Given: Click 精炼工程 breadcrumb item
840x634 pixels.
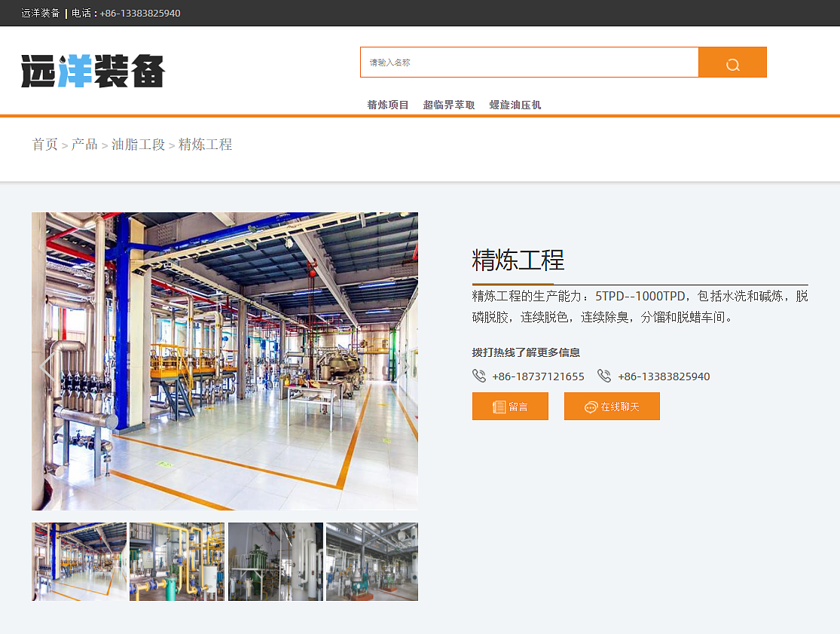Looking at the screenshot, I should 205,145.
